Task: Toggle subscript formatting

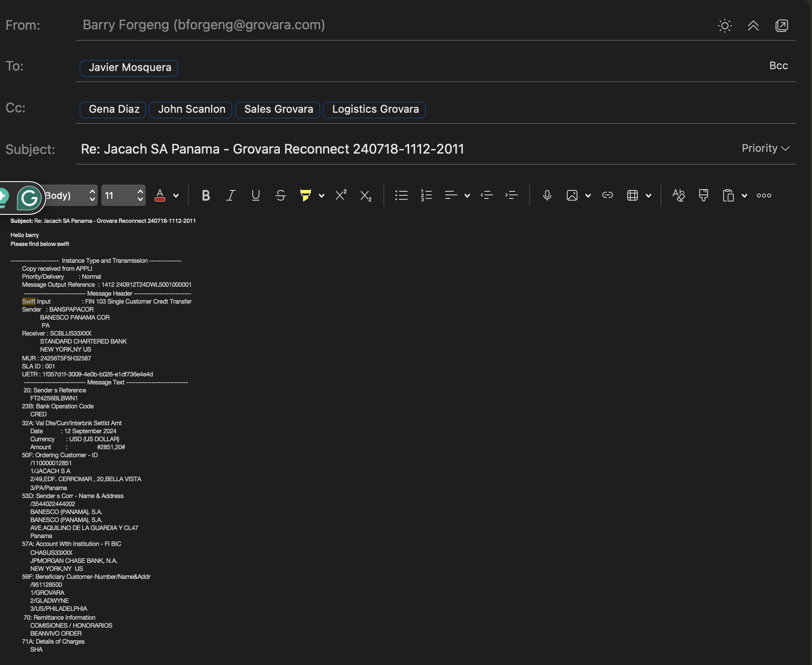Action: 366,196
